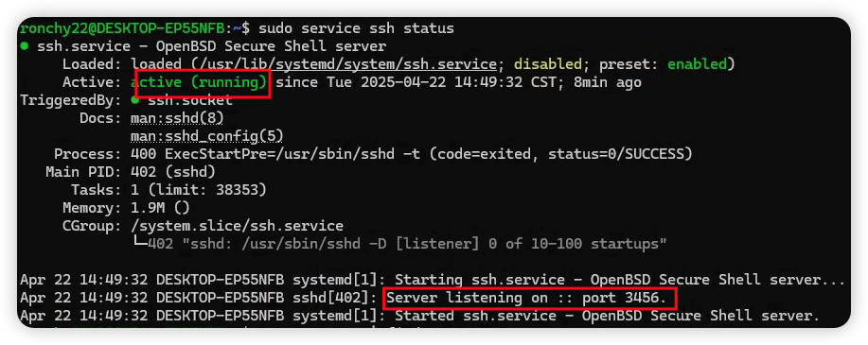Click the sudo service ssh status command

click(x=356, y=28)
